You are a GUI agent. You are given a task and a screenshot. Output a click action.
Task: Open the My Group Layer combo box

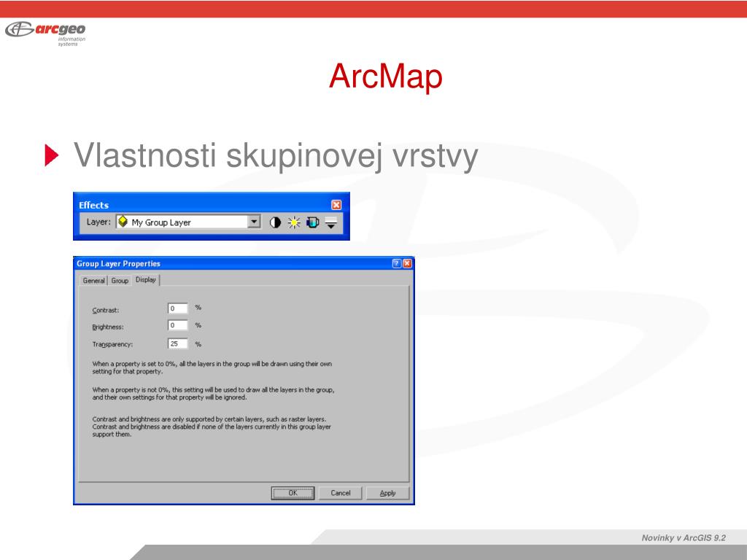tap(188, 222)
